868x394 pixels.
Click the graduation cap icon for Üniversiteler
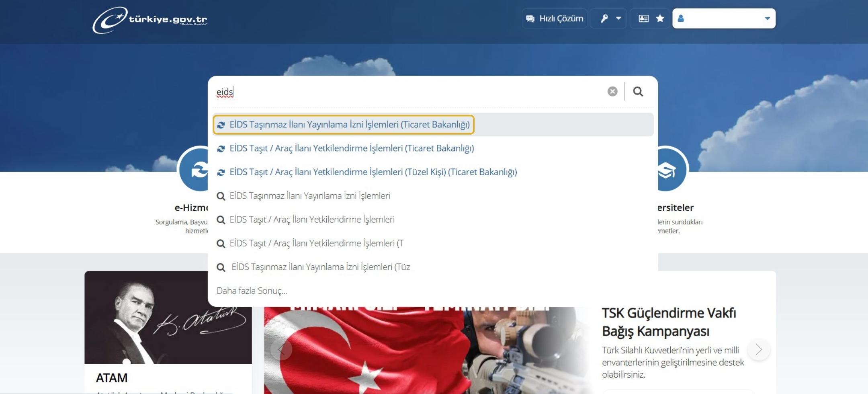point(667,170)
